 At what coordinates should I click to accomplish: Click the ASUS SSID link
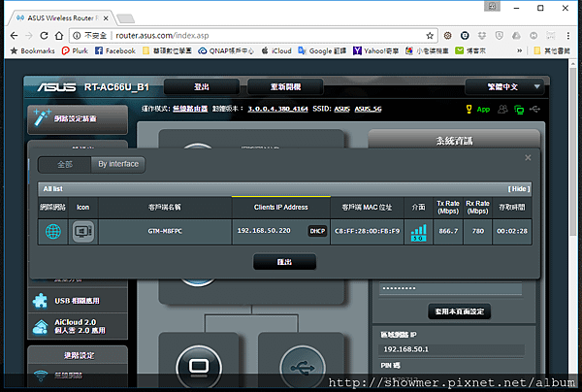pyautogui.click(x=341, y=109)
